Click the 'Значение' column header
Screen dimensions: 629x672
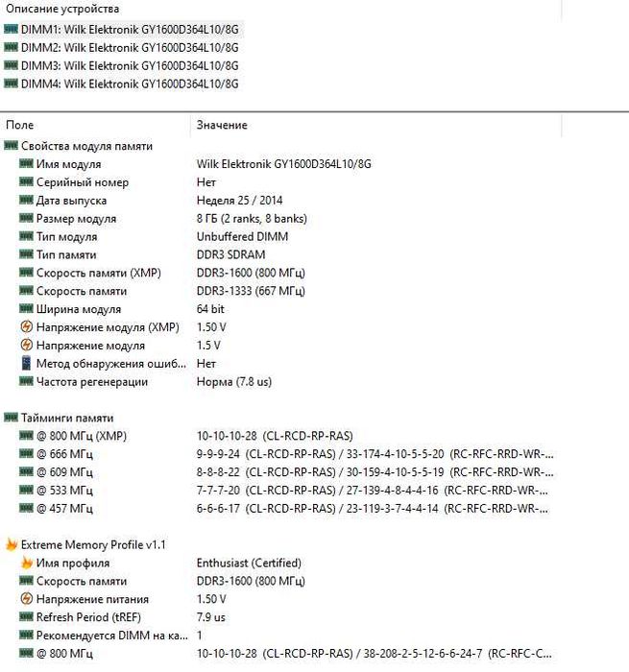pyautogui.click(x=222, y=125)
